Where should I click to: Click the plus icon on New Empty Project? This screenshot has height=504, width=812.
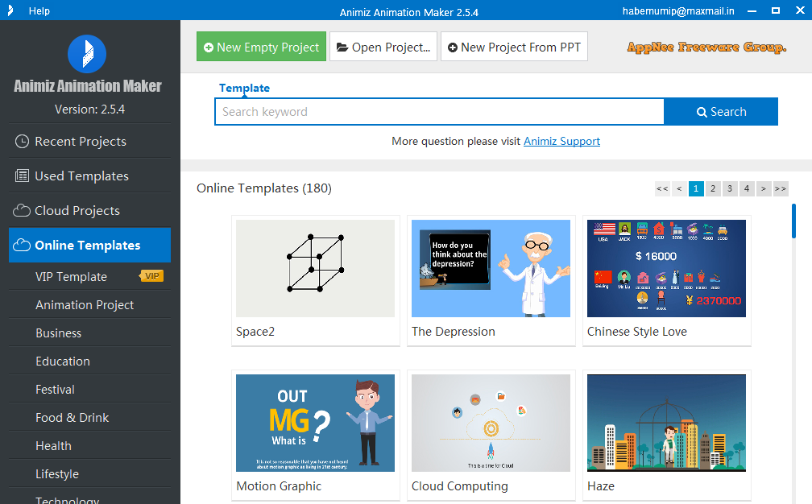pyautogui.click(x=209, y=48)
